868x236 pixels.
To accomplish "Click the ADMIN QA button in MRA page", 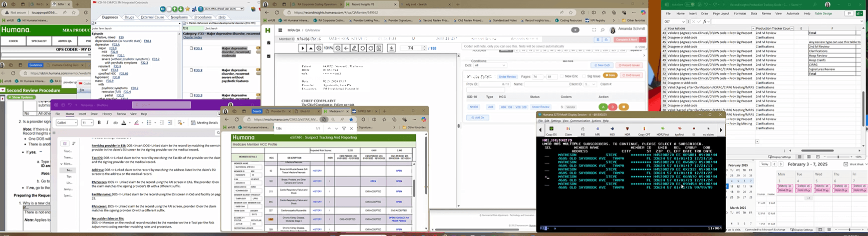I will tap(65, 41).
